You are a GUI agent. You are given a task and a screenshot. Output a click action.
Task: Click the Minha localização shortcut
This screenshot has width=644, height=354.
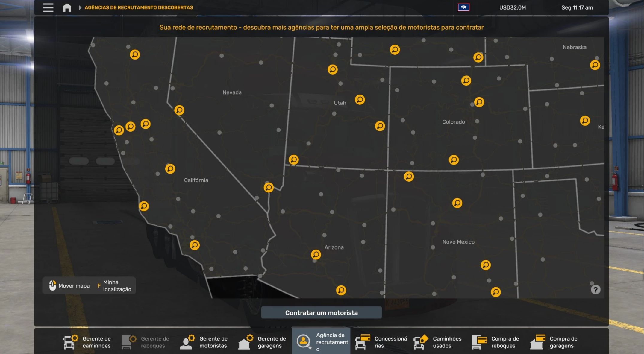pyautogui.click(x=115, y=286)
